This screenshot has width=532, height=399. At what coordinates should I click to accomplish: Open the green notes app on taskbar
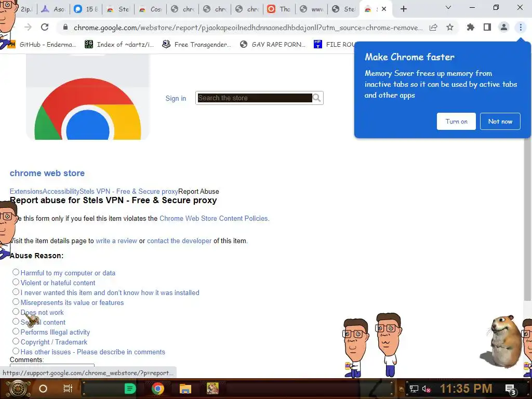(x=130, y=389)
